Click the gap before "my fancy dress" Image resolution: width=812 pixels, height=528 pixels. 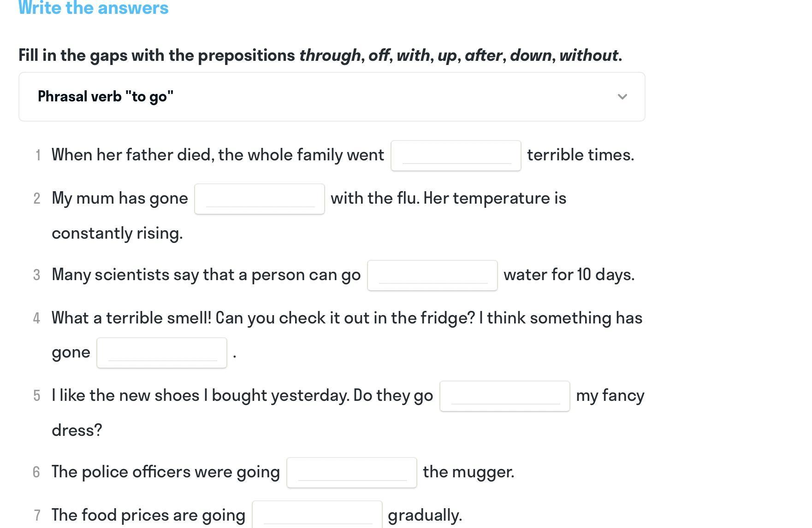point(505,396)
